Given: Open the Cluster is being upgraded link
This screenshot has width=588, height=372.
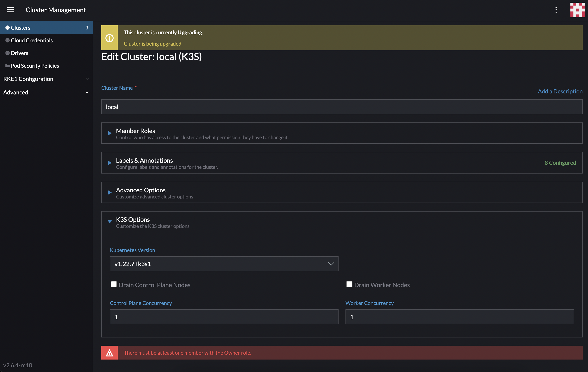Looking at the screenshot, I should (x=152, y=44).
